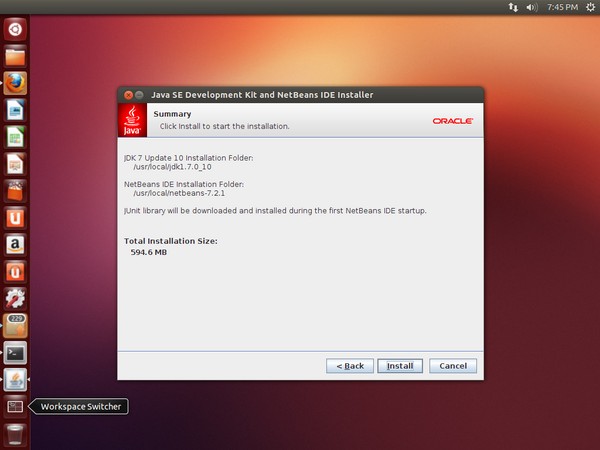Click 'NetBeans IDE Installation Folder' label
Image resolution: width=600 pixels, height=450 pixels.
pos(184,184)
